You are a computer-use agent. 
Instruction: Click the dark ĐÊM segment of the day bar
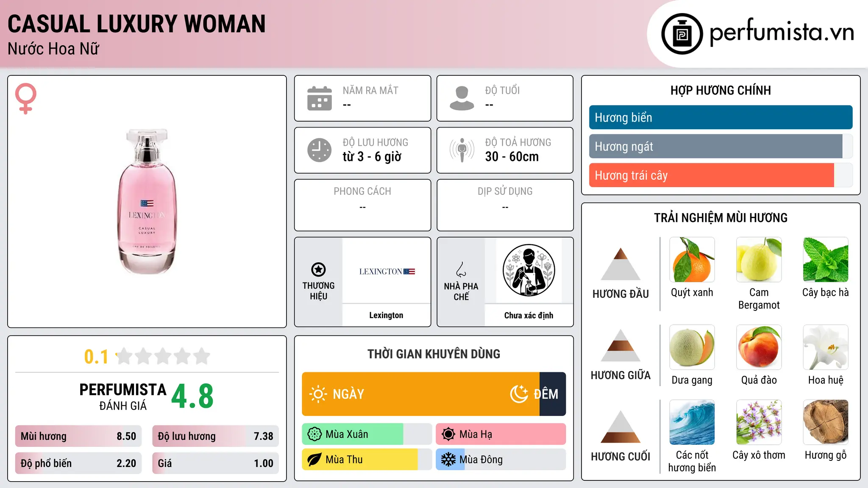point(553,394)
